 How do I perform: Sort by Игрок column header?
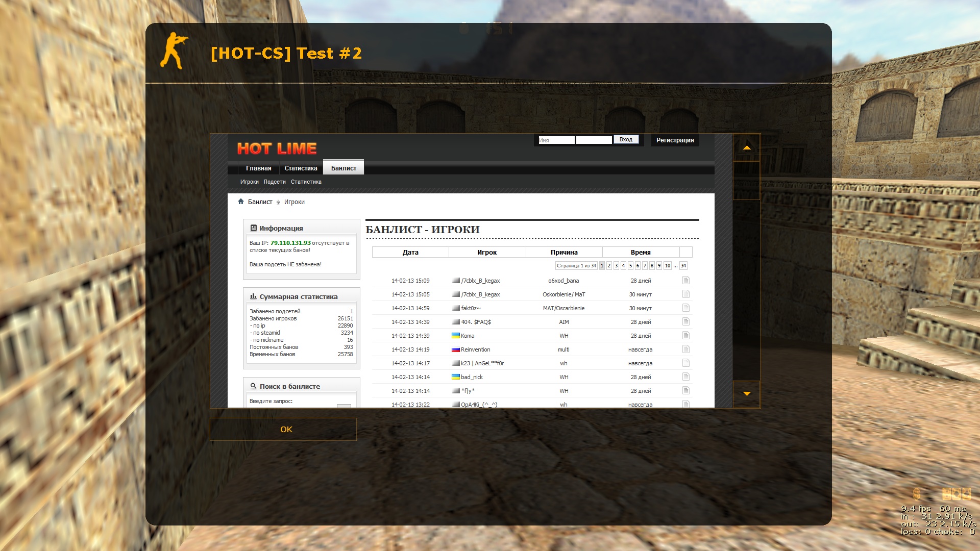click(487, 252)
